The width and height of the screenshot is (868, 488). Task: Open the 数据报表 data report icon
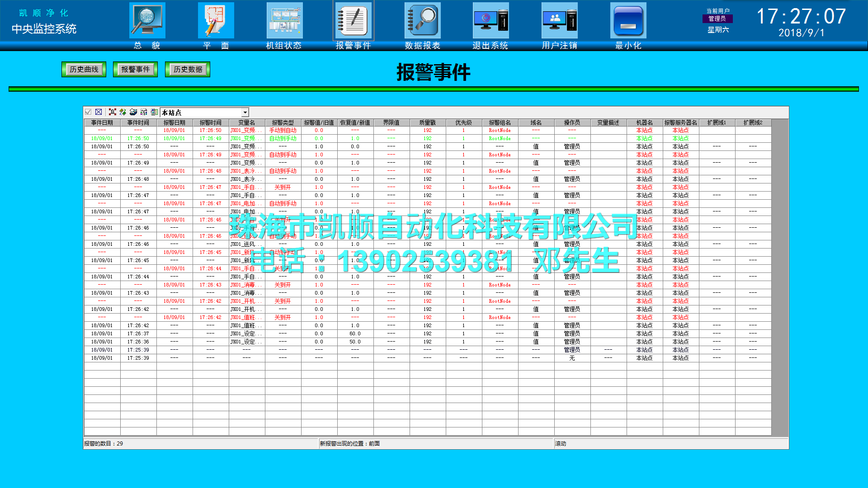[423, 20]
